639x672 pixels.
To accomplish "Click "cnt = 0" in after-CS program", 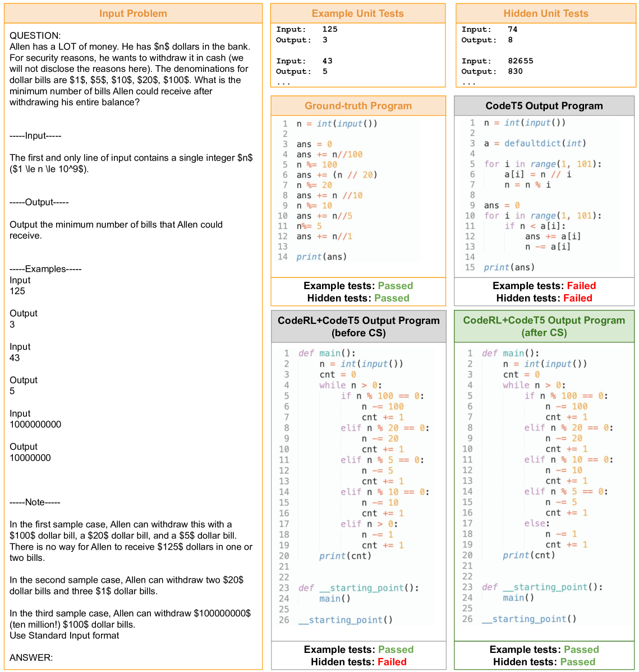I will tap(521, 374).
